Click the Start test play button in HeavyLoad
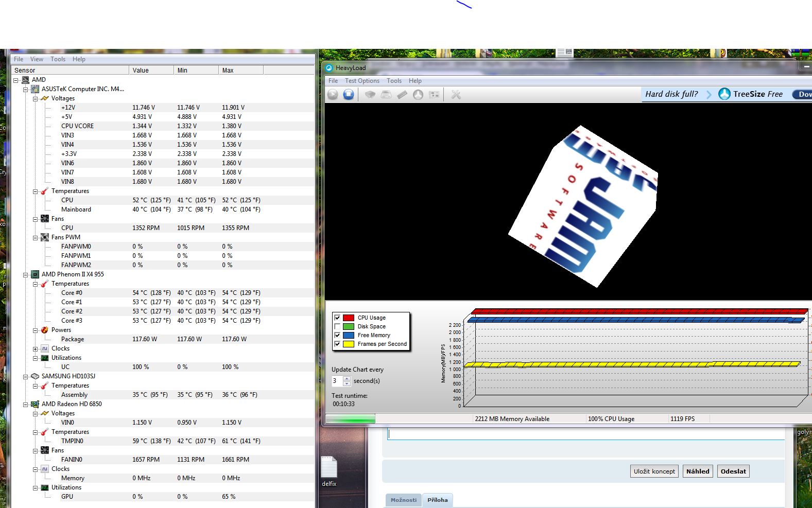 [x=333, y=95]
